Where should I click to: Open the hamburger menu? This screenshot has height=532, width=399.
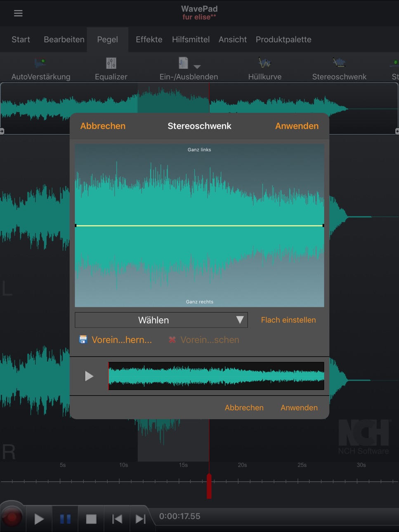pyautogui.click(x=18, y=13)
